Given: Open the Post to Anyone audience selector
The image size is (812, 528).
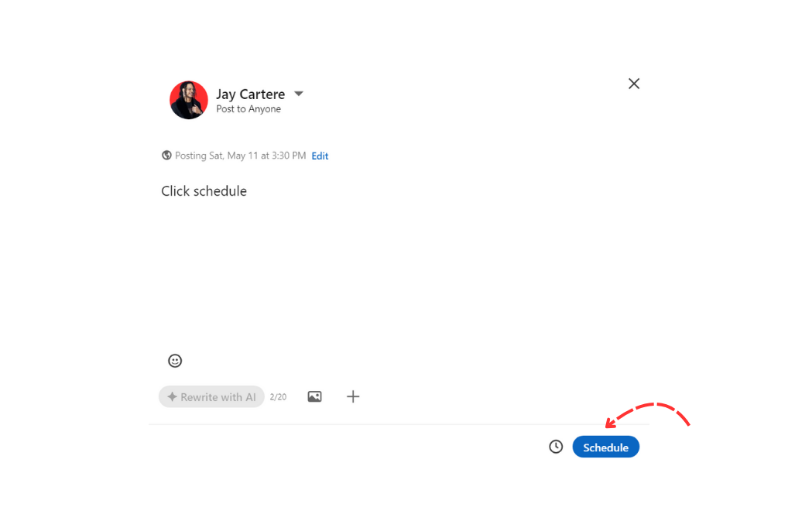Looking at the screenshot, I should (248, 108).
